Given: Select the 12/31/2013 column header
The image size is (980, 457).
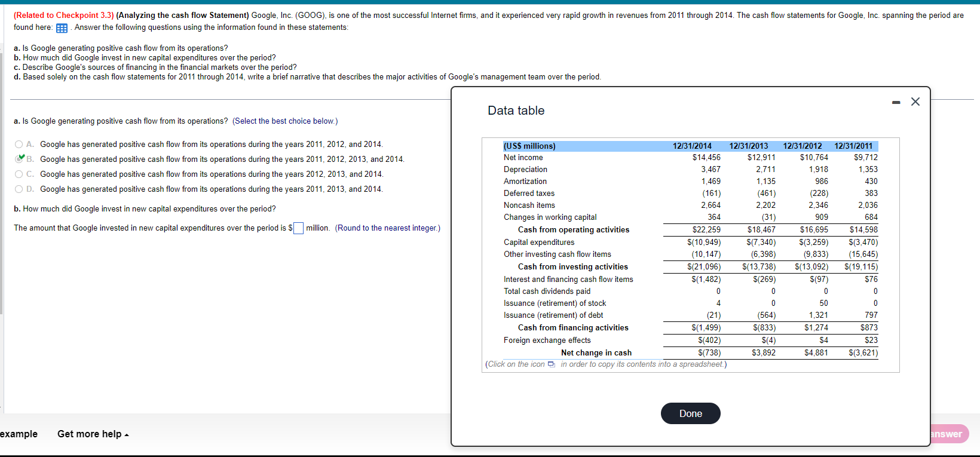Looking at the screenshot, I should pyautogui.click(x=749, y=146).
